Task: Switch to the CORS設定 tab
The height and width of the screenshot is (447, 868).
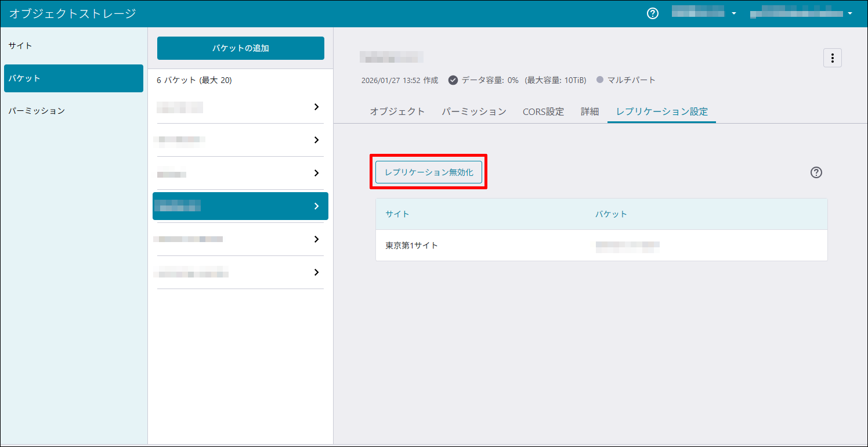Action: click(543, 111)
